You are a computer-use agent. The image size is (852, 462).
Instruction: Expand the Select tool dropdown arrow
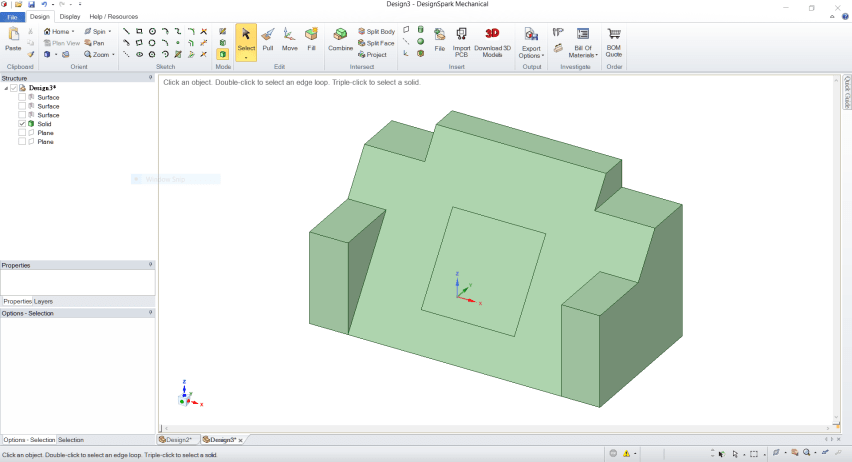coord(246,57)
